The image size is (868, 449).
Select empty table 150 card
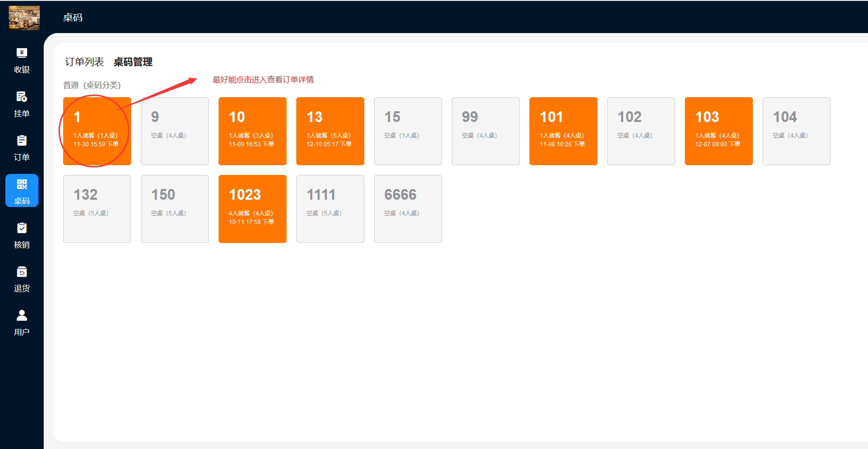click(x=175, y=209)
